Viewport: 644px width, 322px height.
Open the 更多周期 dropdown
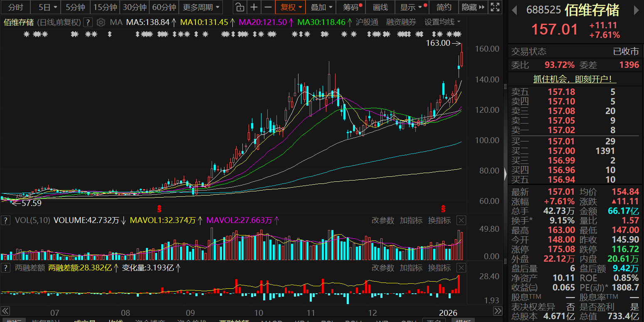click(x=202, y=7)
